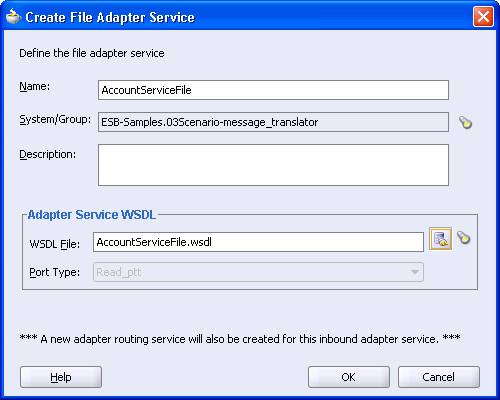Cancel creating the file adapter service

[439, 377]
